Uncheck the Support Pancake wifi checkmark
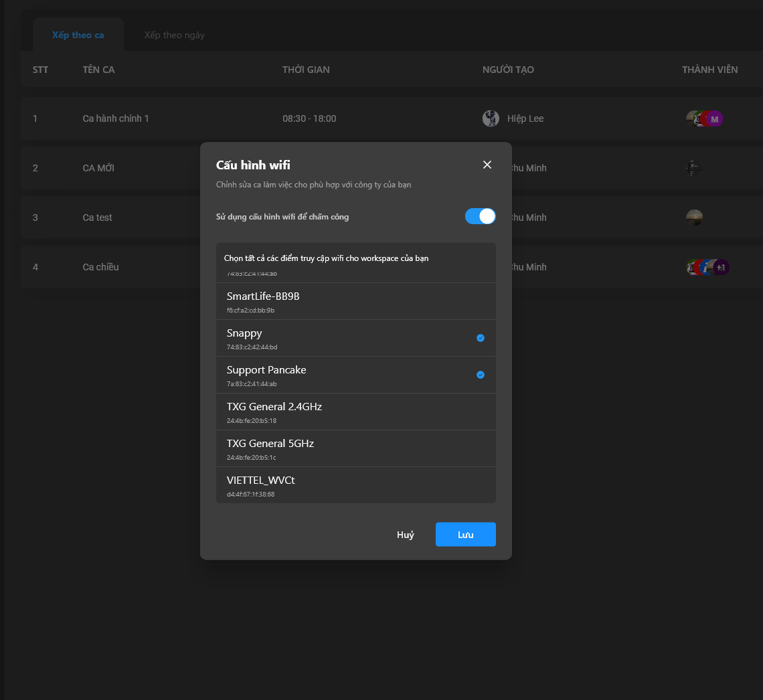 click(x=480, y=375)
